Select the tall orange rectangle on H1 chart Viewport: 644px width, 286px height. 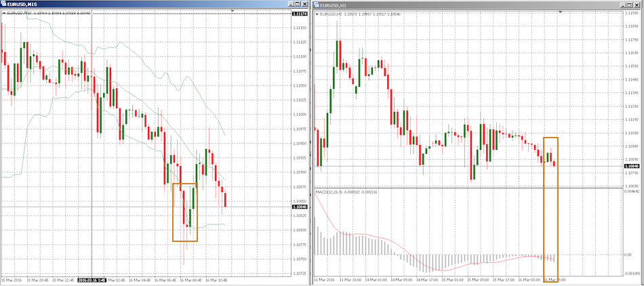[545, 203]
